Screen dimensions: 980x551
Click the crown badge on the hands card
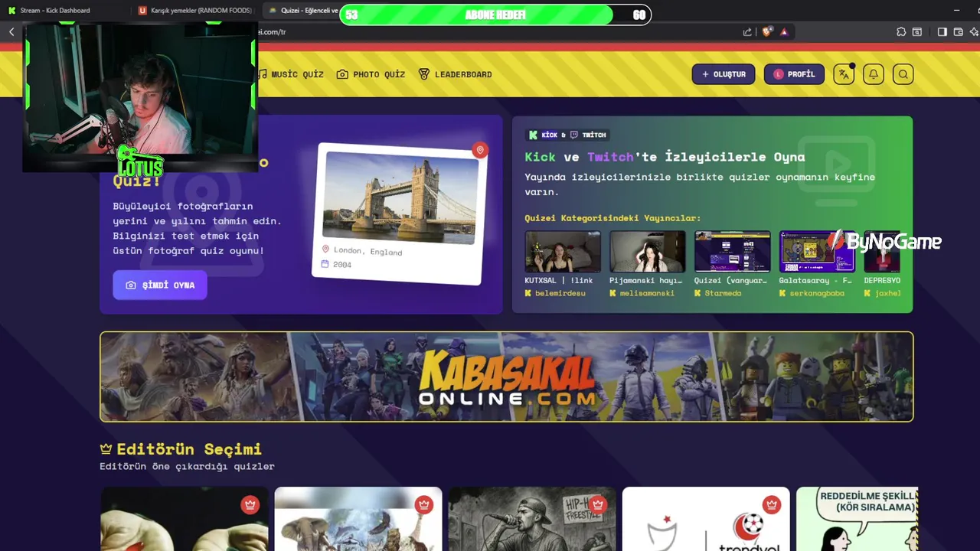pos(250,504)
